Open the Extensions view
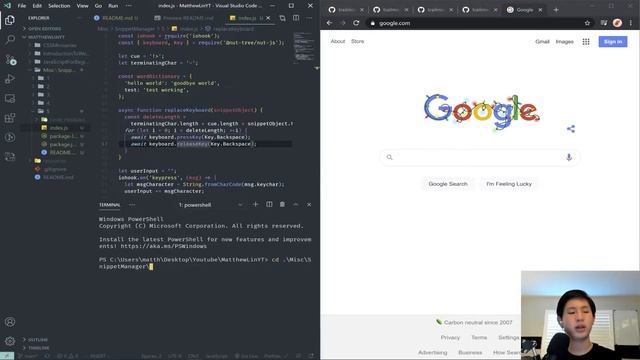Image resolution: width=640 pixels, height=360 pixels. coord(10,118)
